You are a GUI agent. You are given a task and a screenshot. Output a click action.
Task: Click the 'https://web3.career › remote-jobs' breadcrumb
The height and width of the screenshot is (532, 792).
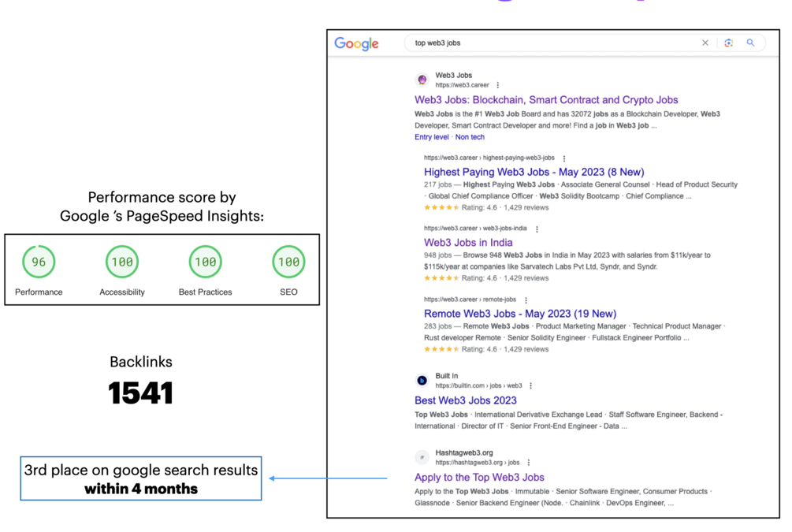pyautogui.click(x=470, y=299)
